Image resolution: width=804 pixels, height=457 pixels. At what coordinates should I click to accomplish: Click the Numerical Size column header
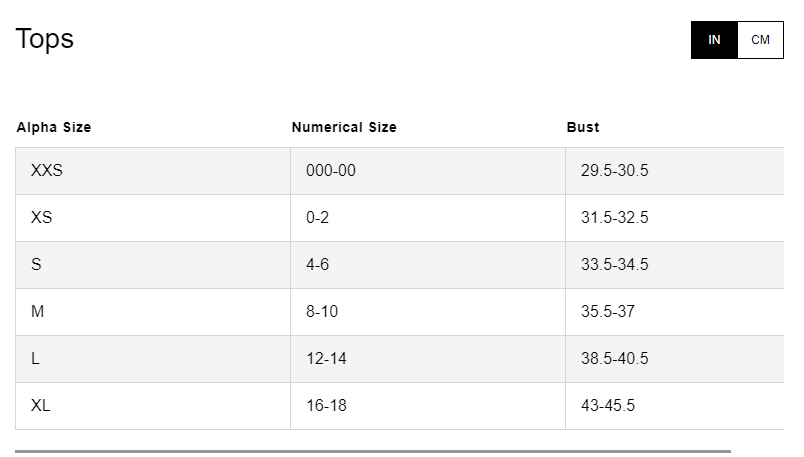[344, 127]
